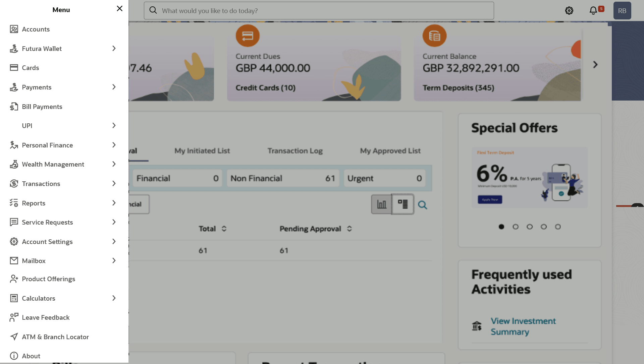Click the magnifier icon beside view toggles
Image resolution: width=644 pixels, height=364 pixels.
tap(422, 205)
